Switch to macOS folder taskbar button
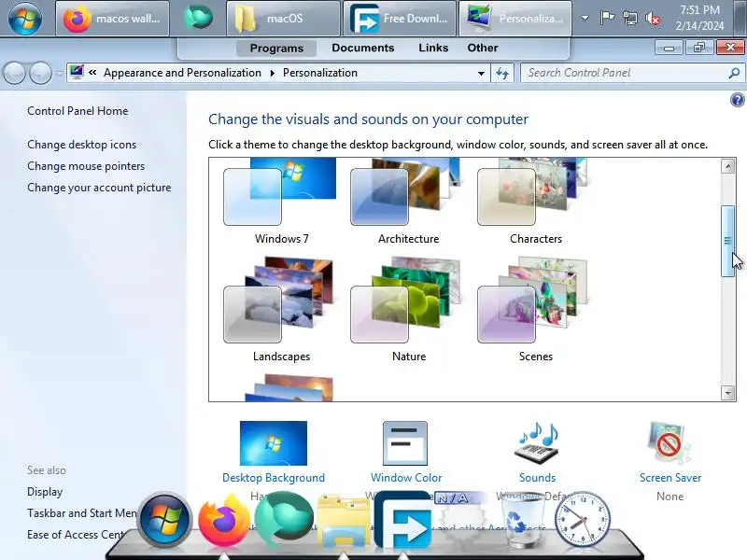This screenshot has height=560, width=747. (x=284, y=19)
